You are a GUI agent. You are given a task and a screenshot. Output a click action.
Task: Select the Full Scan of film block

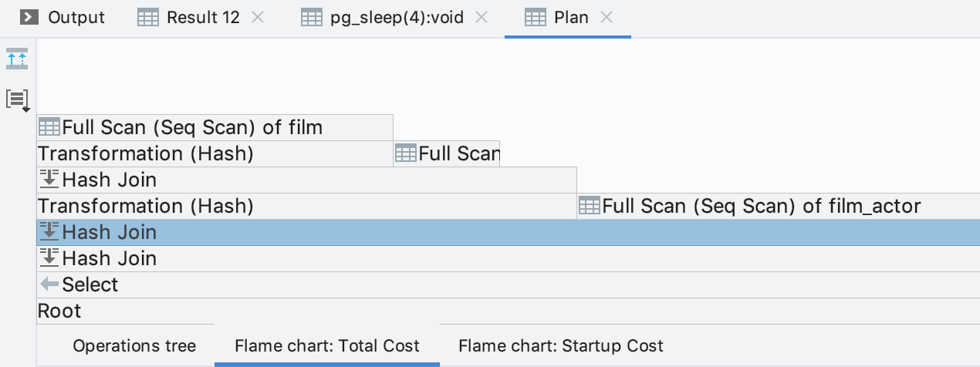tap(215, 127)
